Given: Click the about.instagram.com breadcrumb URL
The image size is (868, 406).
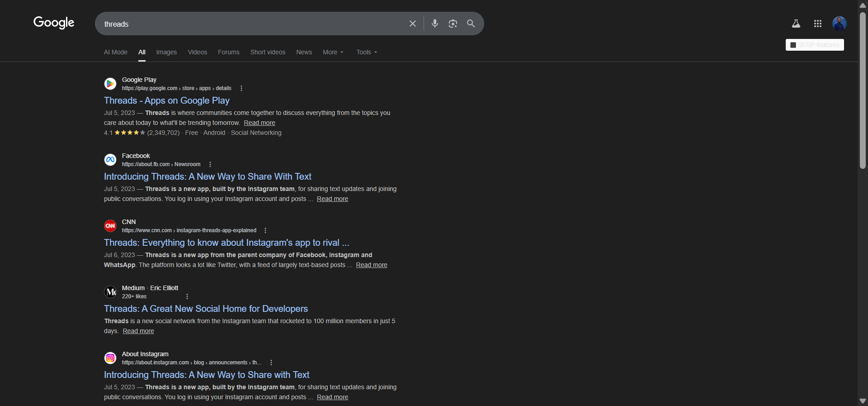Looking at the screenshot, I should pyautogui.click(x=192, y=363).
